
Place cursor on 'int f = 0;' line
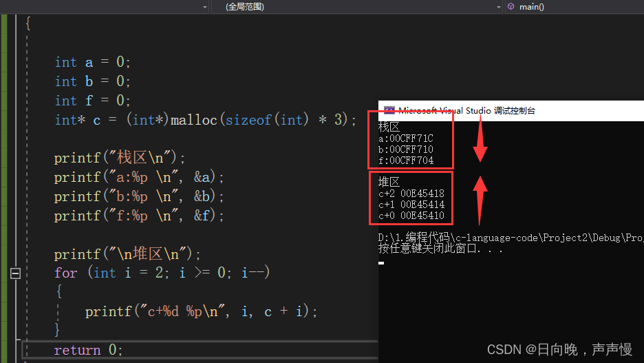[92, 101]
